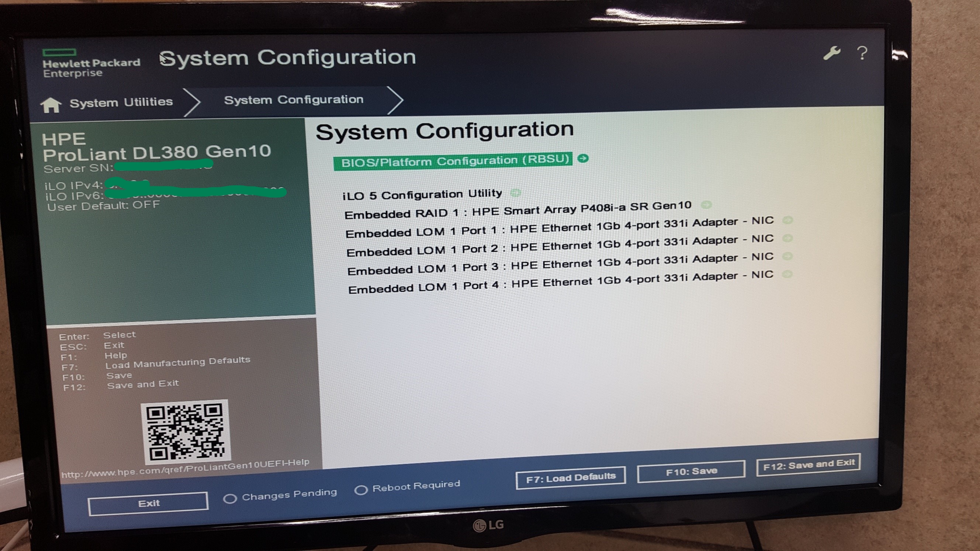
Task: Click the Exit button
Action: 148,503
